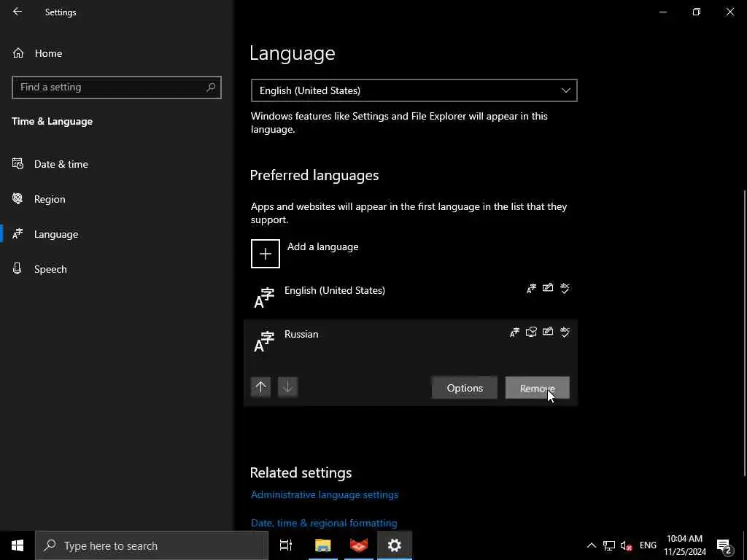Click display language feature icon on Russian row
Image resolution: width=747 pixels, height=560 pixels.
click(514, 332)
